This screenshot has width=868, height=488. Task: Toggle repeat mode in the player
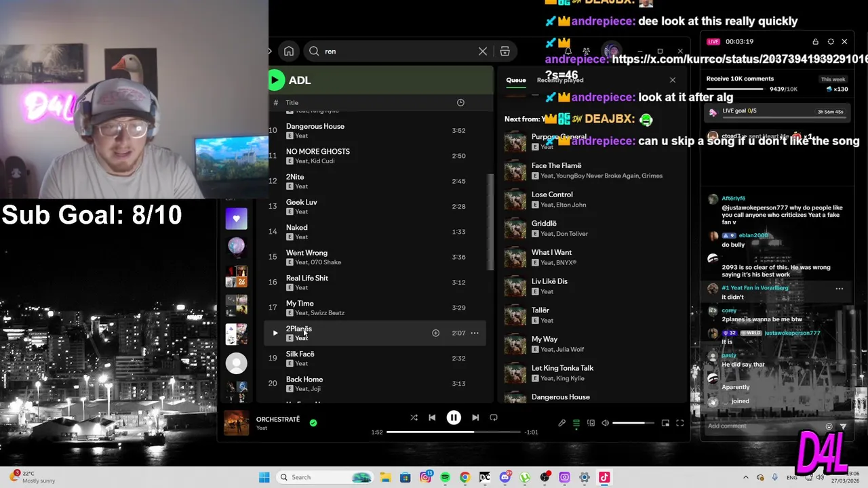point(494,418)
